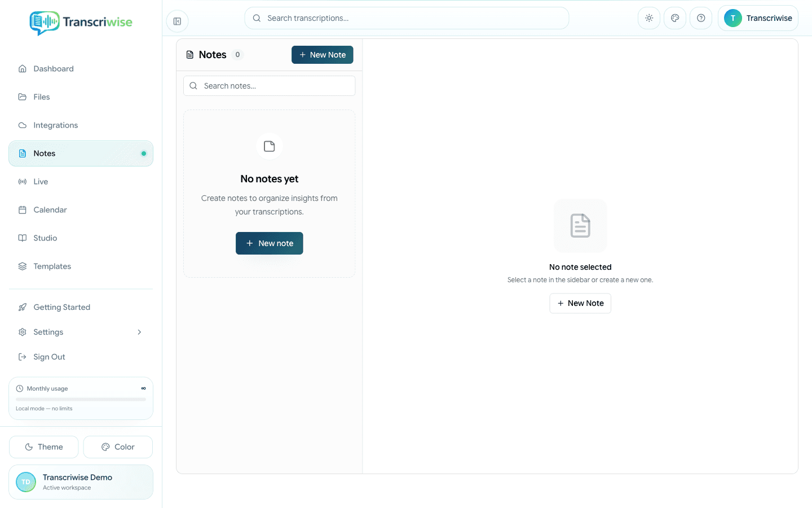Image resolution: width=812 pixels, height=508 pixels.
Task: Open the help question mark icon
Action: point(701,18)
